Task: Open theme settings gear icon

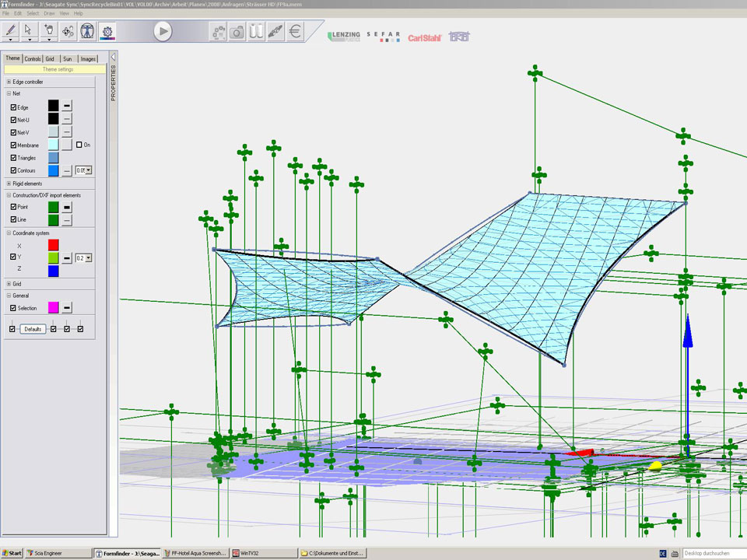Action: click(x=107, y=31)
